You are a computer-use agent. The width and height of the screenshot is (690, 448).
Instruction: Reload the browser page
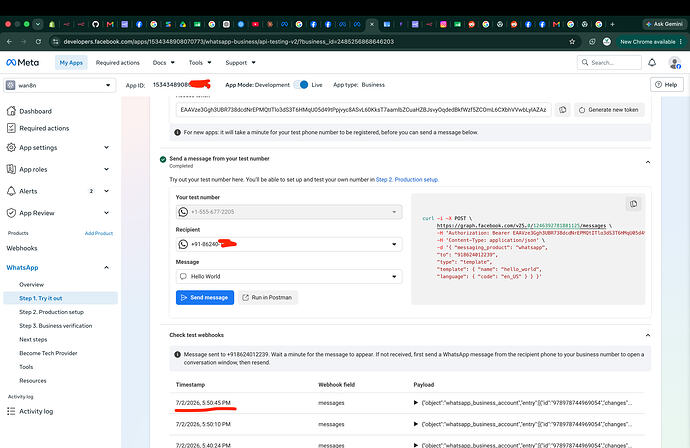tap(38, 42)
